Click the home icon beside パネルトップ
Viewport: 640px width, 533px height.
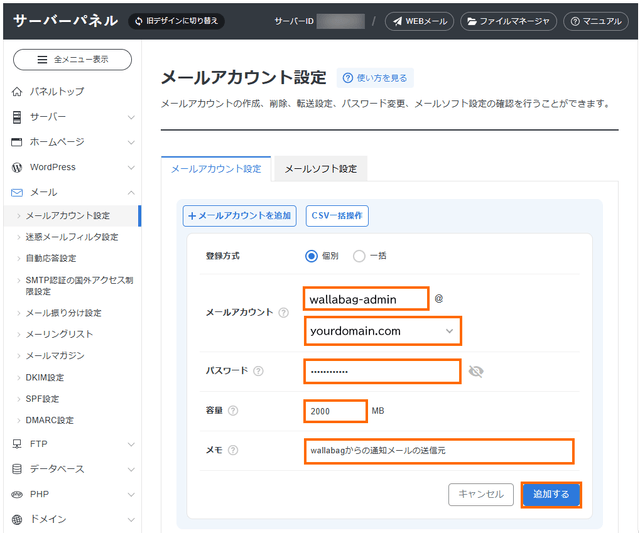pyautogui.click(x=17, y=92)
